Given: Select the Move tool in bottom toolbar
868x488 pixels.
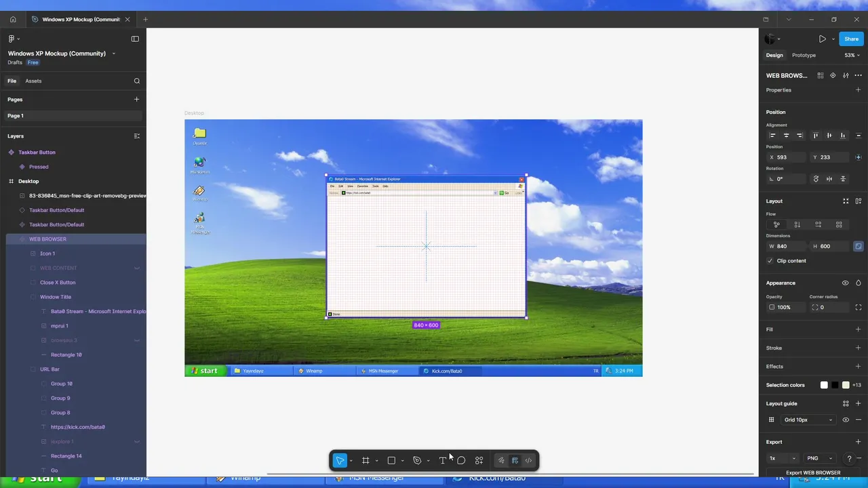Looking at the screenshot, I should (x=340, y=461).
